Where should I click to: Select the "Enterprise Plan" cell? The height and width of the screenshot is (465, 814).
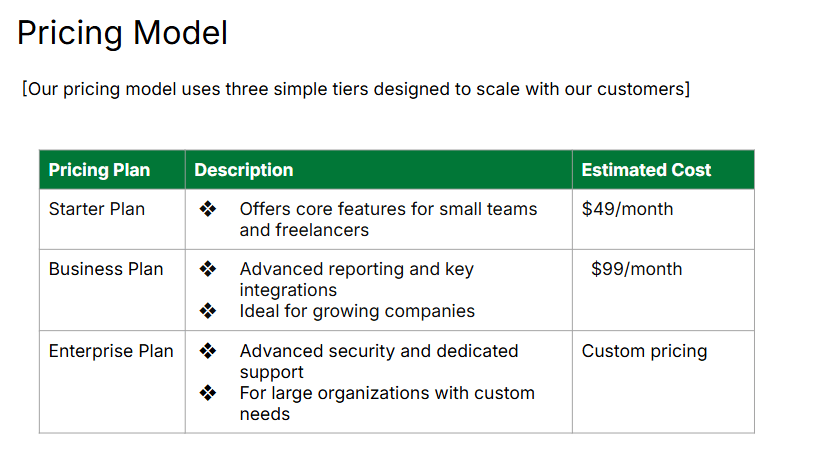click(111, 351)
